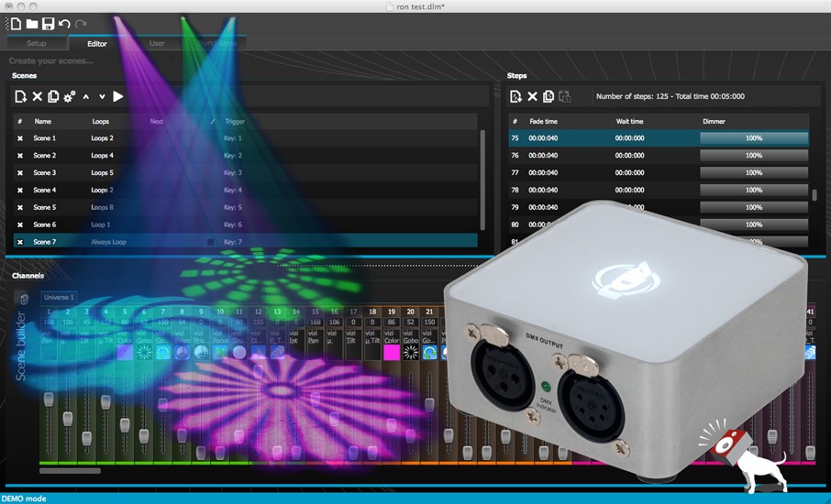Select the Universe 1 tab button
This screenshot has width=831, height=504.
[x=60, y=298]
